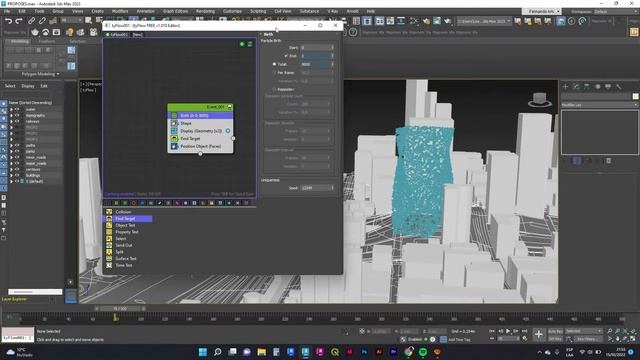Open the Create tab plus icon in command panel

click(565, 87)
